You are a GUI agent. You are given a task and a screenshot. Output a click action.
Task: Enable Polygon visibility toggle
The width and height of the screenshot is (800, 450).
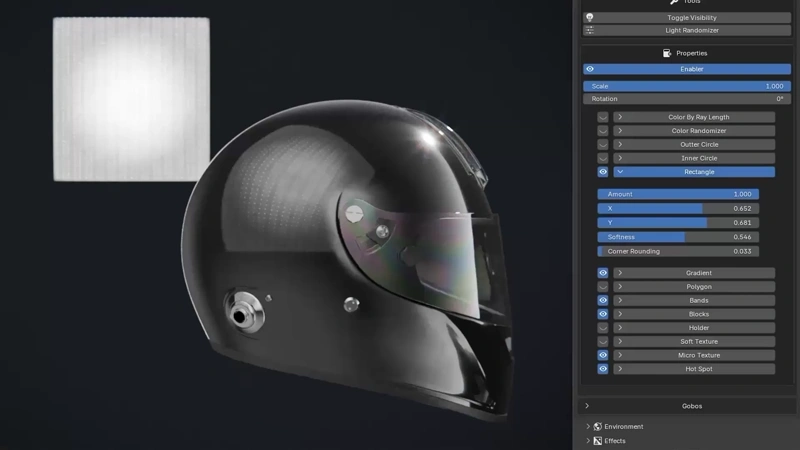(603, 287)
